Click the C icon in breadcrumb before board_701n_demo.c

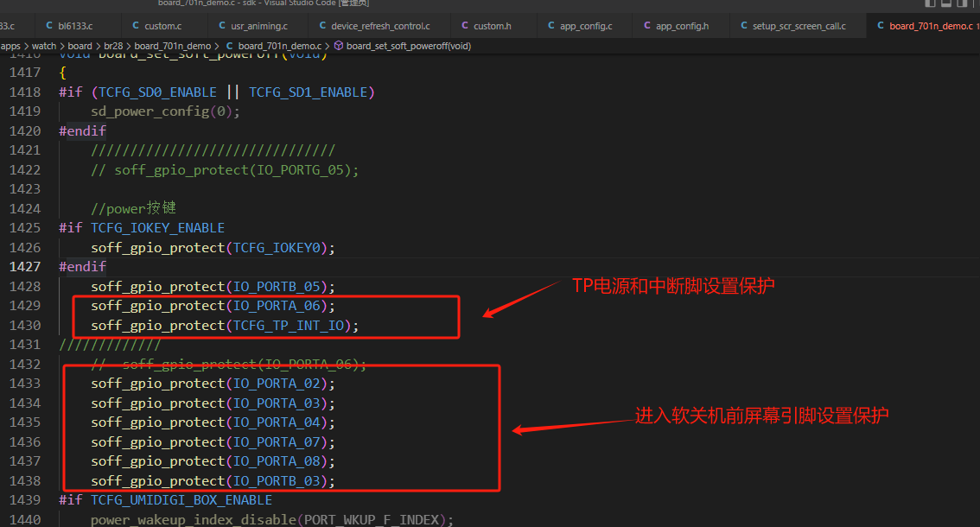[229, 46]
